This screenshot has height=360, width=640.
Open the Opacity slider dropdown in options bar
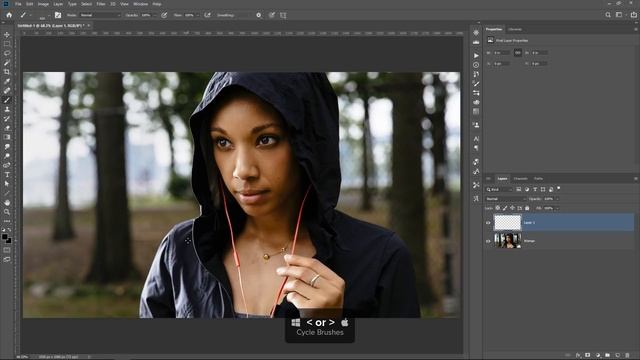point(154,15)
